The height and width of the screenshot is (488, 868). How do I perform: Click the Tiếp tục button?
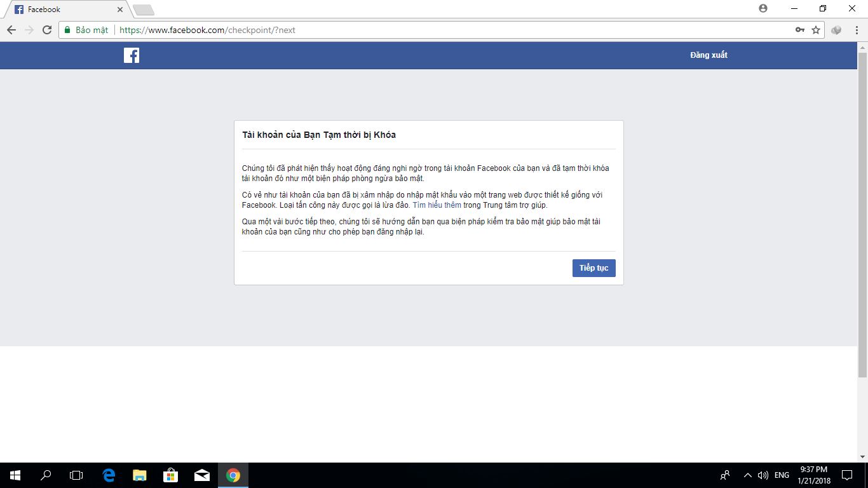594,268
